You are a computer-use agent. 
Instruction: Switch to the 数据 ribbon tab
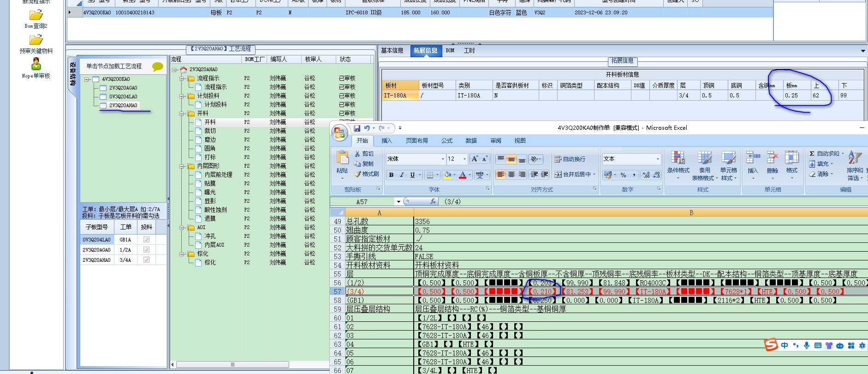[x=471, y=141]
